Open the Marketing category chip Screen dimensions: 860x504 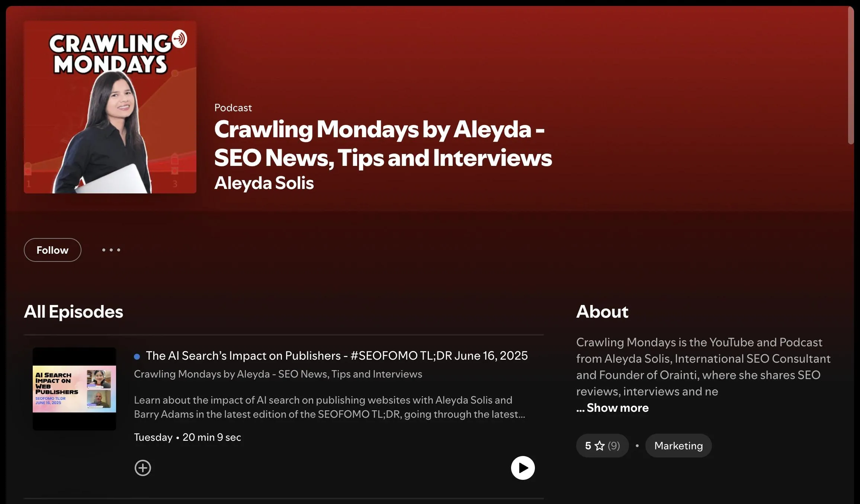[678, 446]
